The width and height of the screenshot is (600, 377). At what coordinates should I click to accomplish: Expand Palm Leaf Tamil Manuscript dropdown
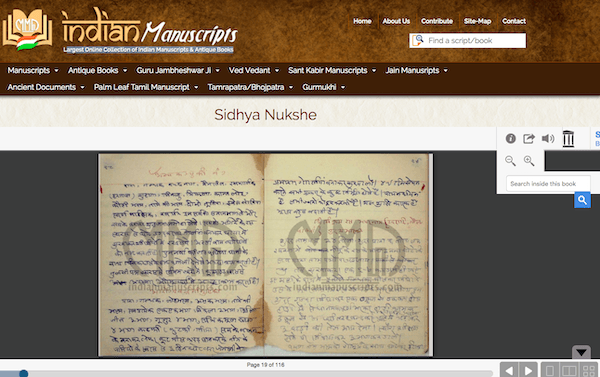tap(146, 87)
